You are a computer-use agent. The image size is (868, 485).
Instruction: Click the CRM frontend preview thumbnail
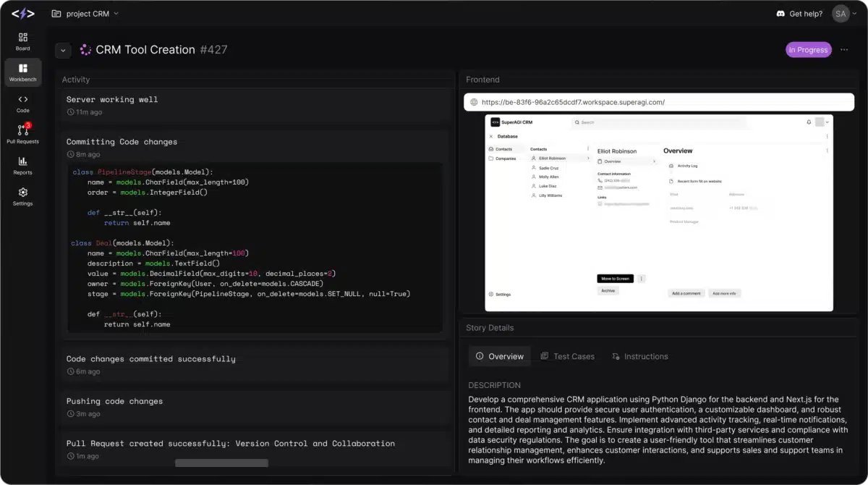point(658,213)
